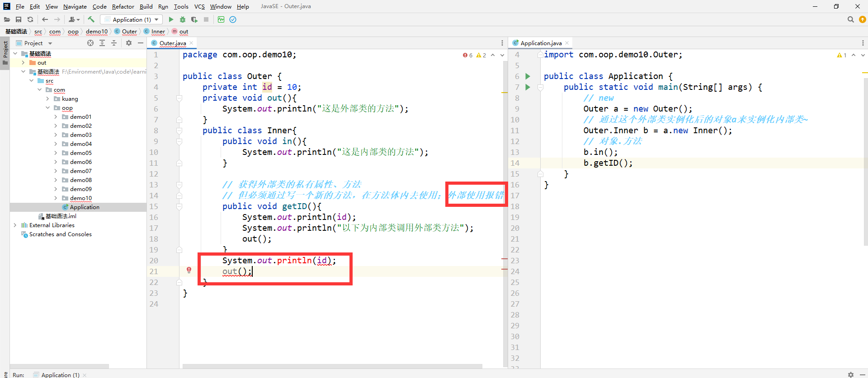This screenshot has width=868, height=378.
Task: Click the red error bulb on line 21
Action: point(189,270)
